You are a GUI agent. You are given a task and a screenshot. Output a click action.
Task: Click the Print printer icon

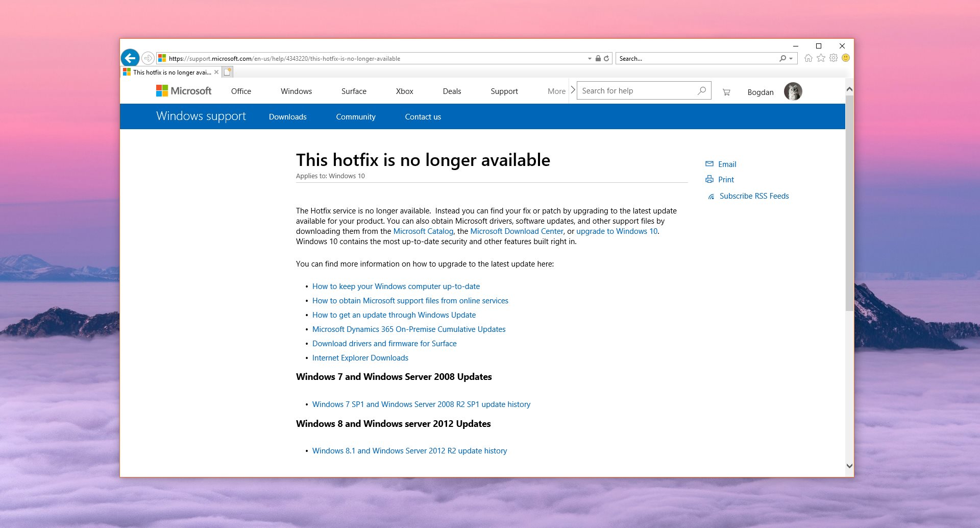709,179
